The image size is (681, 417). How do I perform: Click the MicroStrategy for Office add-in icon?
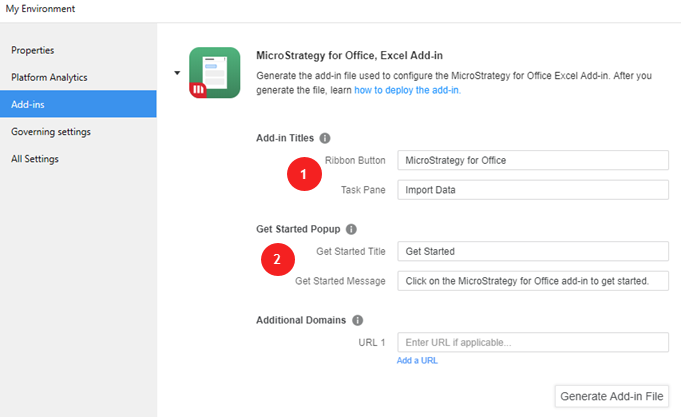click(214, 73)
